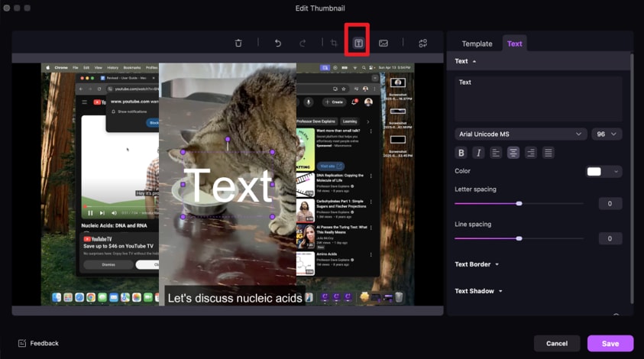Click the History menu in screenshot menu bar
The image size is (644, 359).
coord(112,67)
